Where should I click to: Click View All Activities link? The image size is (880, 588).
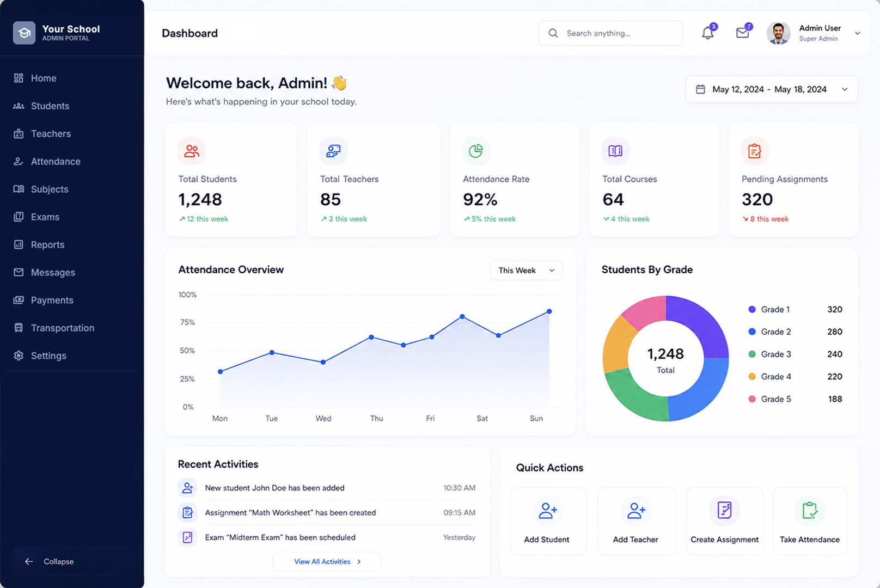[x=327, y=561]
